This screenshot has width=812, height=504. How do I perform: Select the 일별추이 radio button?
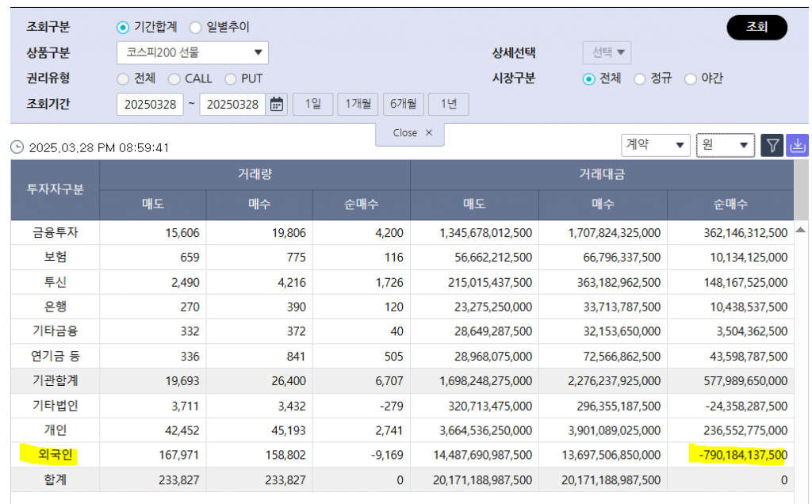[x=196, y=27]
